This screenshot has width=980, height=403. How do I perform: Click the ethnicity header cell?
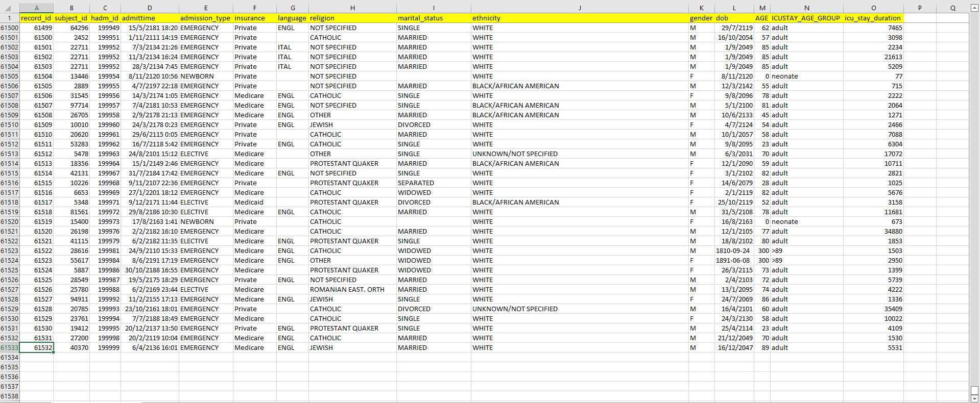(580, 18)
